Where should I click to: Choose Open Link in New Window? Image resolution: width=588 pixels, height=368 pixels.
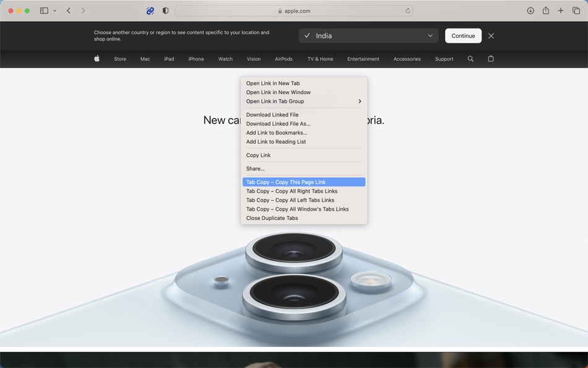coord(304,92)
